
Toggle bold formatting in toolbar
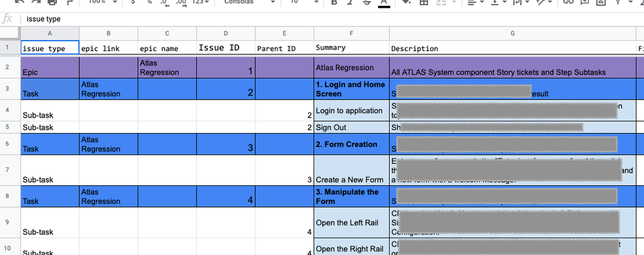click(334, 3)
